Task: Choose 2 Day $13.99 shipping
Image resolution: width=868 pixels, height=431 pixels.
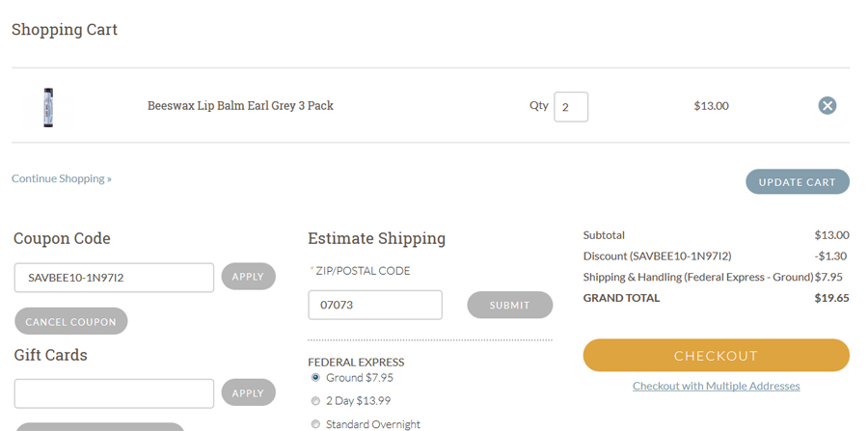Action: [315, 400]
